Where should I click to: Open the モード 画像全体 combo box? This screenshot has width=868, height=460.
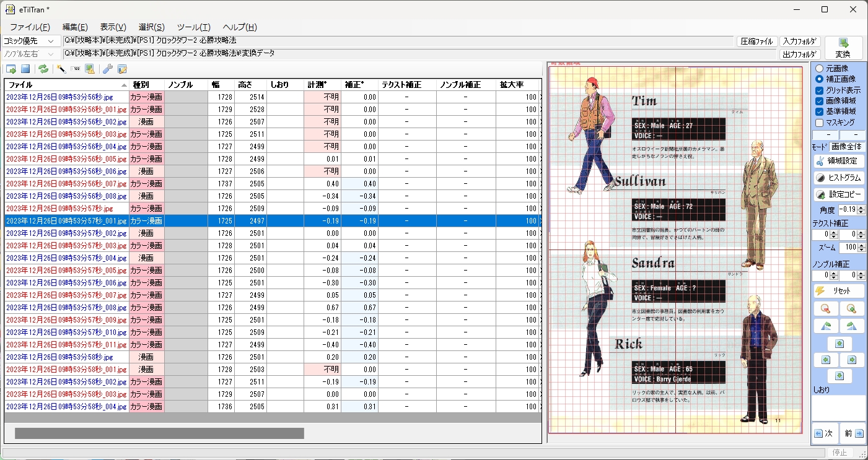(847, 147)
